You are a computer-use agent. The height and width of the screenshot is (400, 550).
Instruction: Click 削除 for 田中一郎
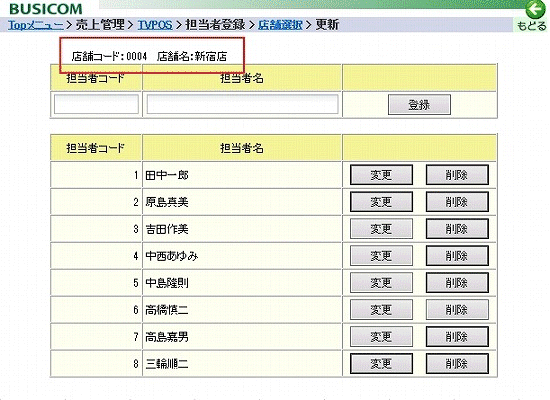457,175
